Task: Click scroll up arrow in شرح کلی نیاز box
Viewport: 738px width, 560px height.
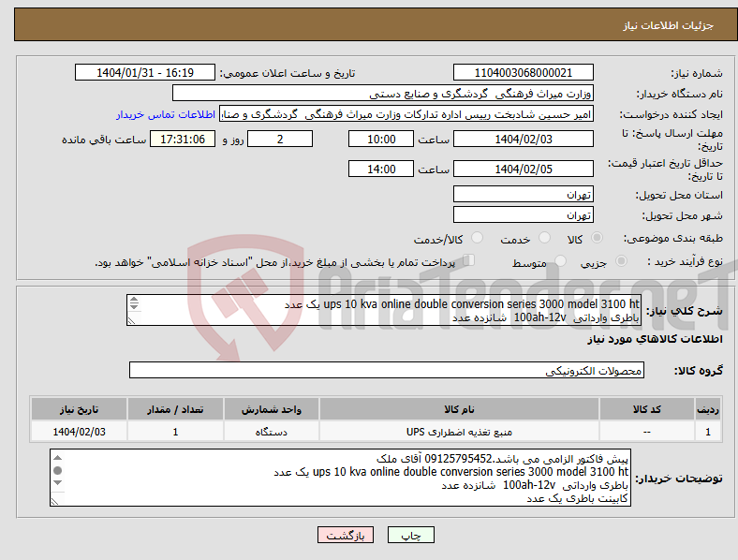Action: pos(134,300)
